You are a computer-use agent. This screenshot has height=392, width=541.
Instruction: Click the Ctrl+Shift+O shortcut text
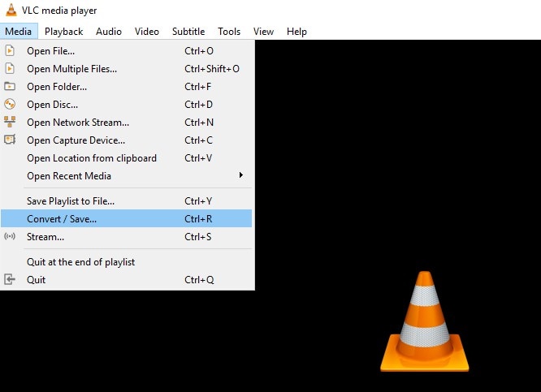pyautogui.click(x=212, y=69)
